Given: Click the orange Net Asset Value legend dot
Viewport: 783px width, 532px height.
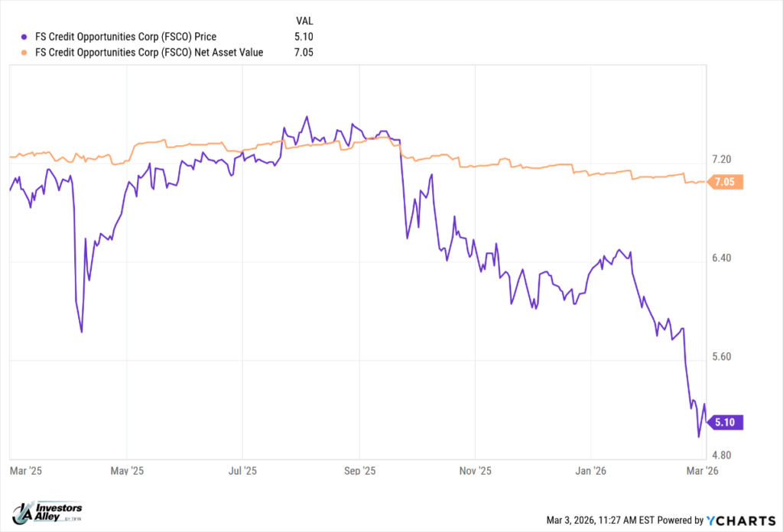Looking at the screenshot, I should [x=25, y=53].
